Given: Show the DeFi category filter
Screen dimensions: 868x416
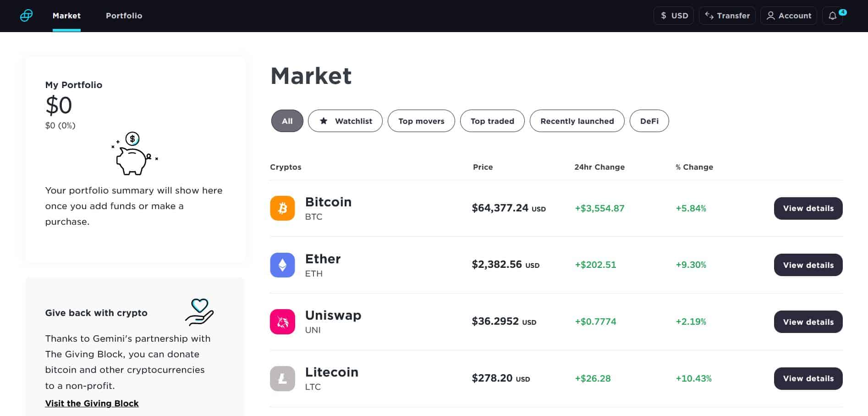Looking at the screenshot, I should (x=649, y=121).
